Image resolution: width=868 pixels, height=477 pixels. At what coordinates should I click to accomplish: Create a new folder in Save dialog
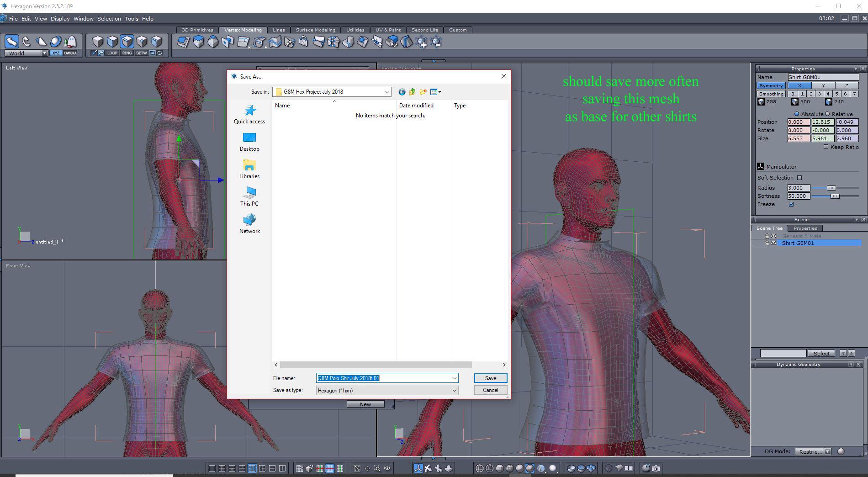coord(423,92)
